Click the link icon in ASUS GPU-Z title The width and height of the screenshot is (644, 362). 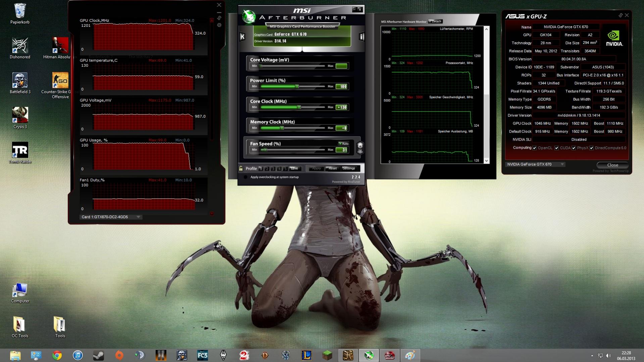[621, 15]
